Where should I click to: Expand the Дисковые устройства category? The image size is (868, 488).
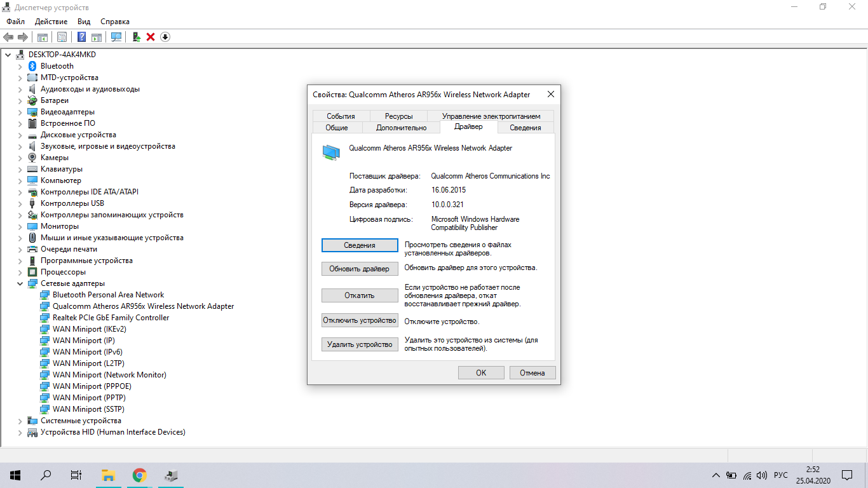pyautogui.click(x=20, y=135)
